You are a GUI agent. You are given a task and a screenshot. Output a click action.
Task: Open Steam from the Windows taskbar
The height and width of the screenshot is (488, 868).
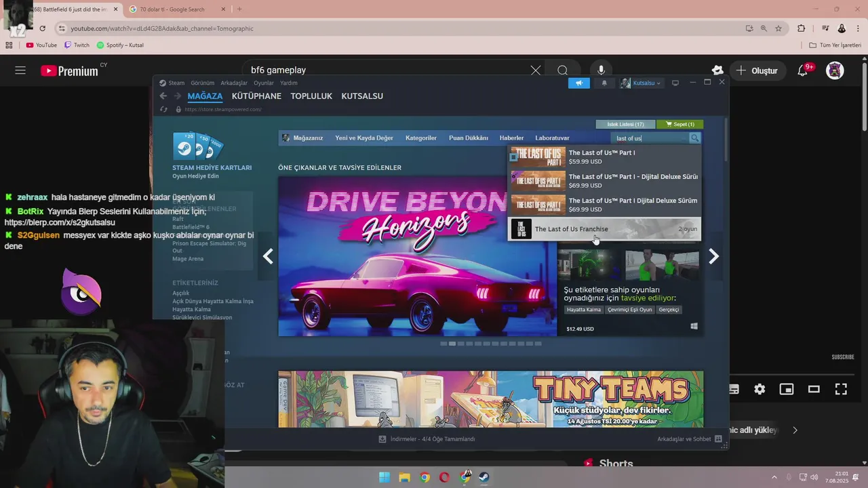click(484, 477)
